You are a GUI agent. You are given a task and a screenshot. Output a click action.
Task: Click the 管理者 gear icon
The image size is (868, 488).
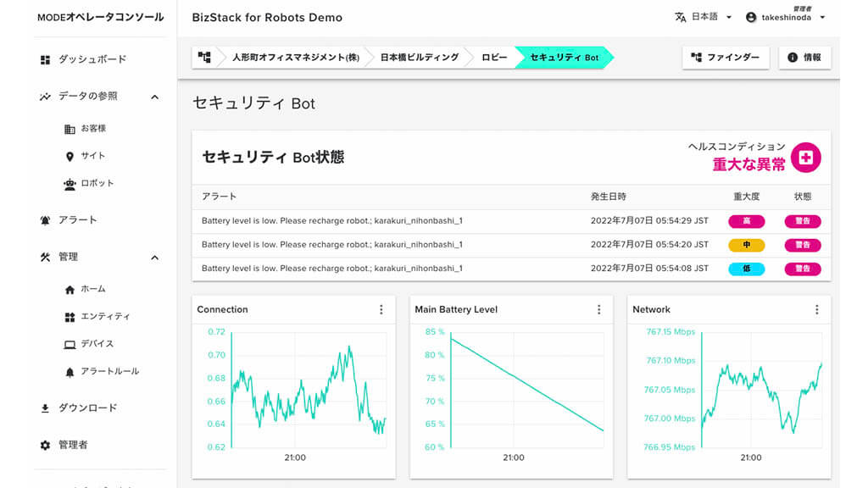click(x=46, y=446)
